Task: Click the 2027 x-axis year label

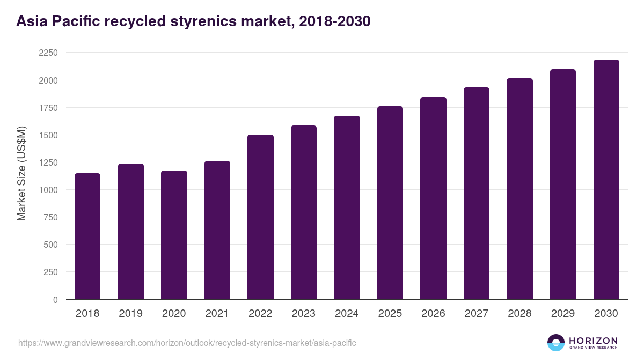Action: point(477,314)
